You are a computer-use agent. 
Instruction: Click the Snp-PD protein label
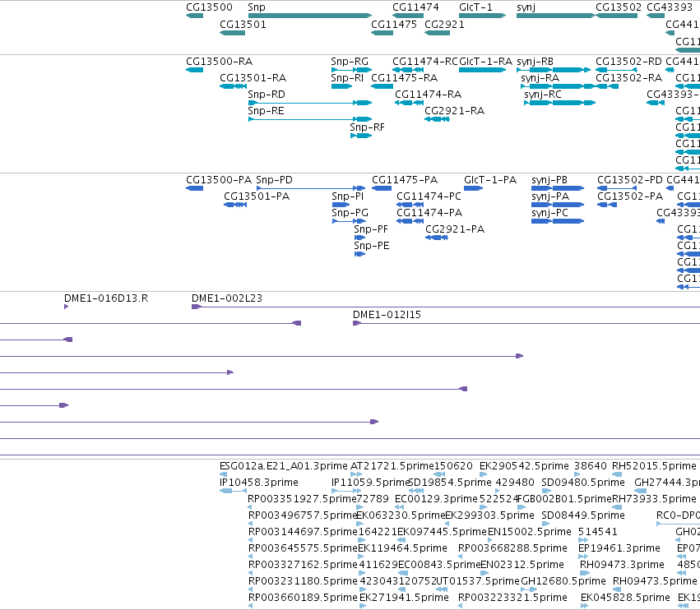[274, 180]
